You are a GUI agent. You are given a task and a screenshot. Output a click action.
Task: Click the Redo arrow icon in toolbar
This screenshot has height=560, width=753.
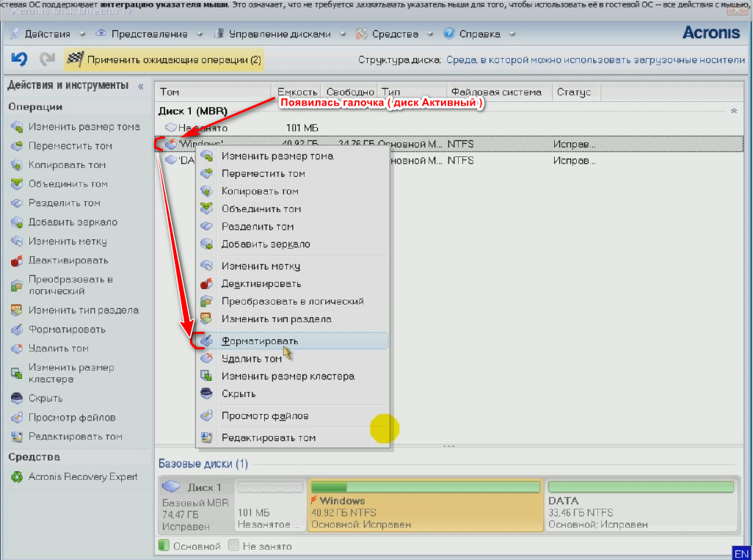pos(48,59)
